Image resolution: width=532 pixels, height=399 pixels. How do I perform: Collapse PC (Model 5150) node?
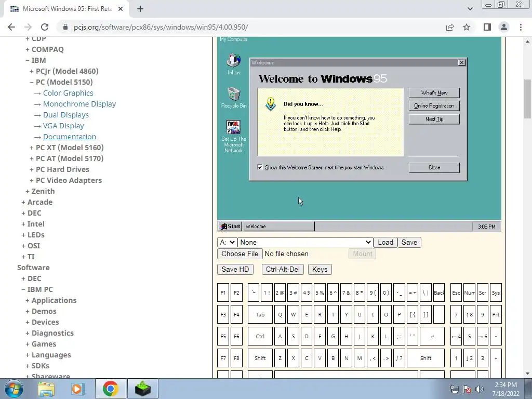pyautogui.click(x=61, y=82)
